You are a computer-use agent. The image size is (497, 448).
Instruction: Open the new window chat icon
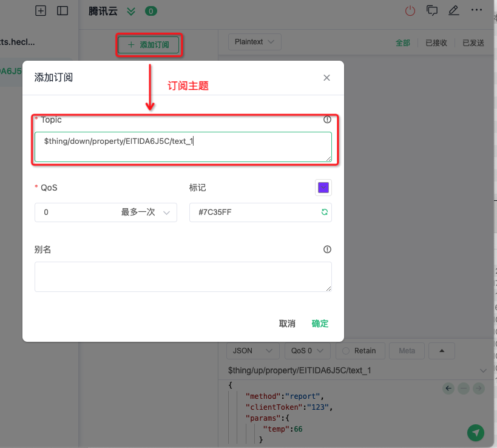[x=432, y=10]
